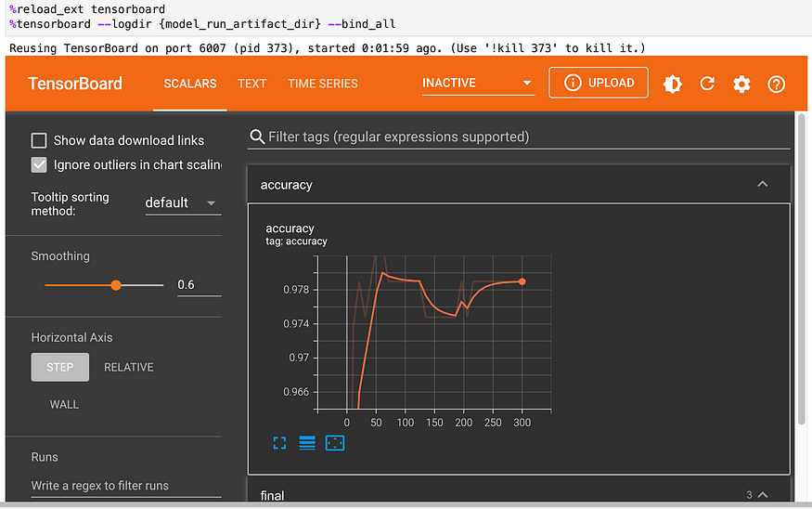Click the UPLOAD button
The image size is (812, 509).
point(599,83)
